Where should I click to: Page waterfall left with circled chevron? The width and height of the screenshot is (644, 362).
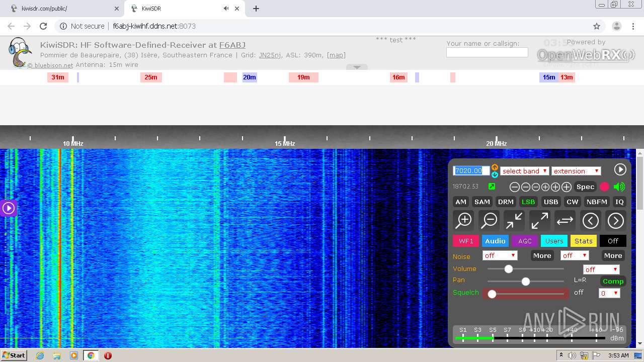click(590, 220)
